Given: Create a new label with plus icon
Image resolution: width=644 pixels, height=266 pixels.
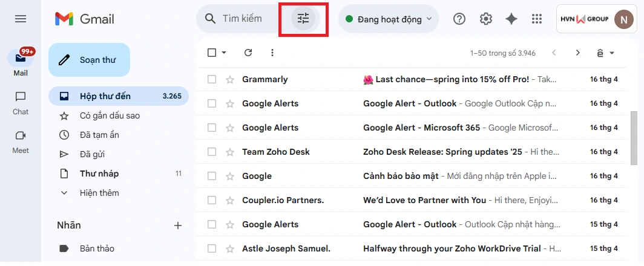Looking at the screenshot, I should pyautogui.click(x=178, y=225).
